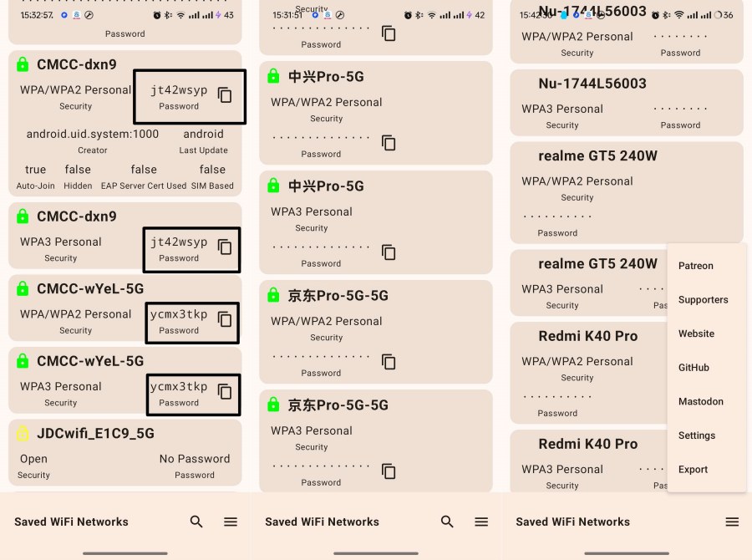The image size is (752, 560).
Task: Click Redmi K40 Pro WPA/WPA2 name
Action: point(588,336)
